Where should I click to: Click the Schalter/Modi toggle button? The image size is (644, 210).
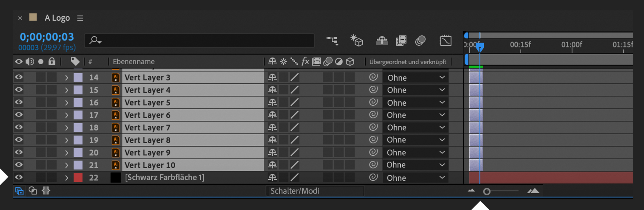[294, 191]
